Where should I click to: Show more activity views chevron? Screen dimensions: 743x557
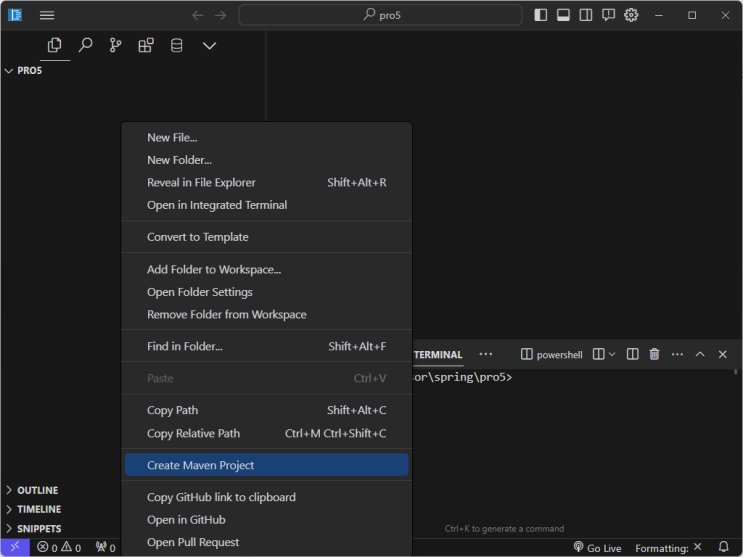pos(209,46)
